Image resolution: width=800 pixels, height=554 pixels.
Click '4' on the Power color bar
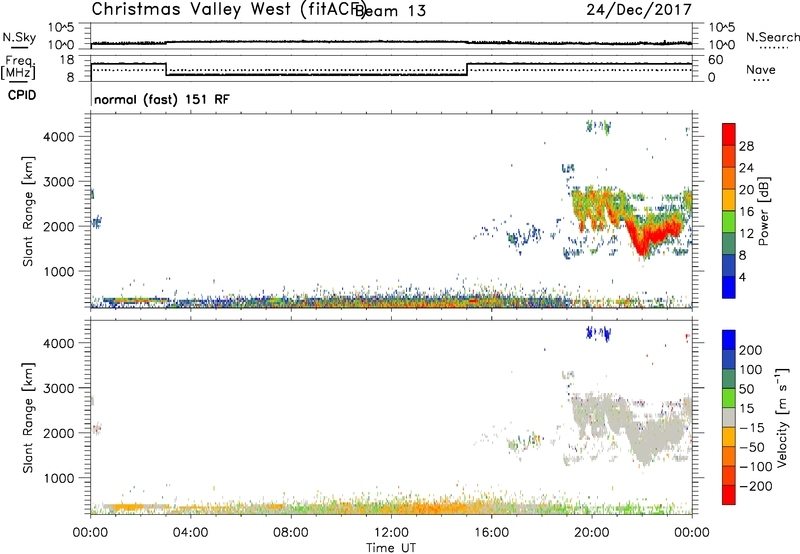742,277
